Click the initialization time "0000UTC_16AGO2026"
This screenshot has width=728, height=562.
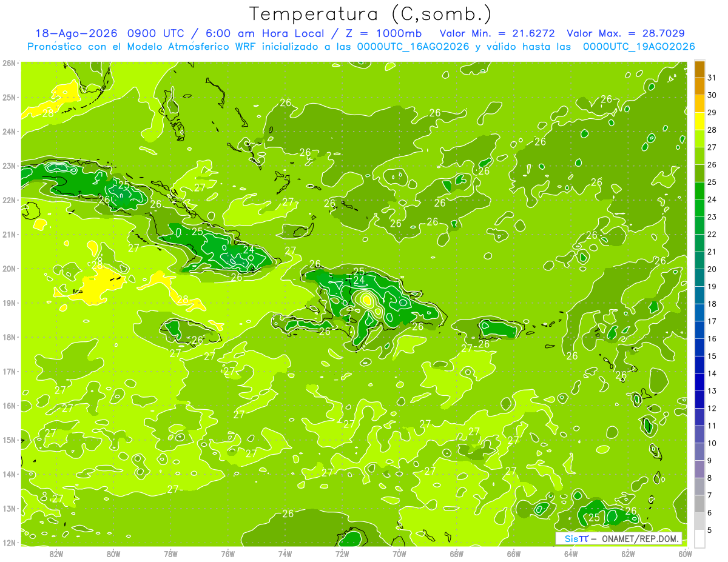[413, 47]
